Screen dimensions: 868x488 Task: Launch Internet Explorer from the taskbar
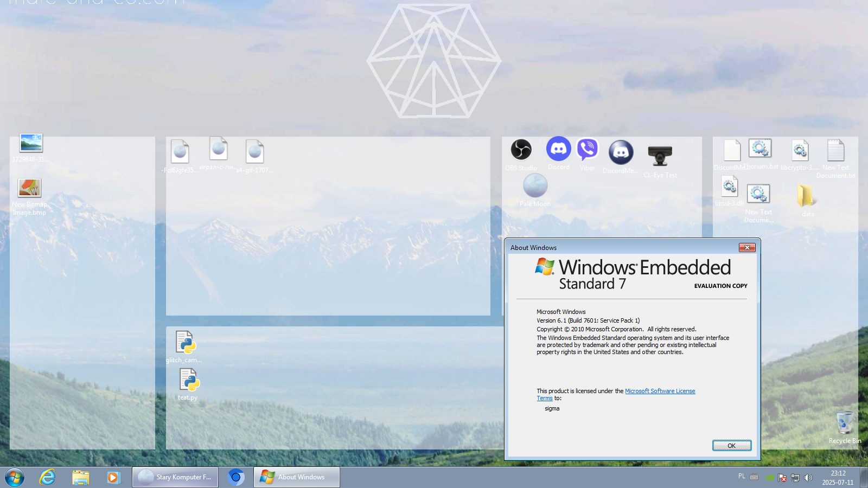48,477
